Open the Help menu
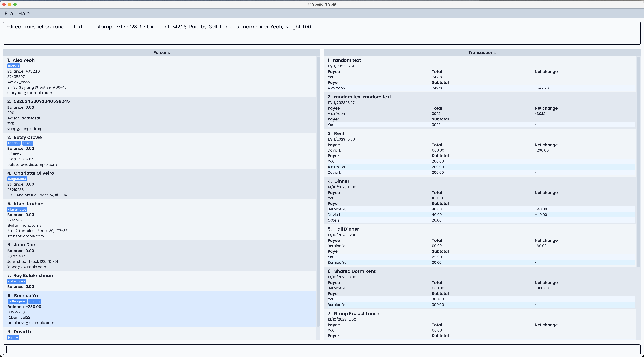The width and height of the screenshot is (644, 357). coord(24,14)
